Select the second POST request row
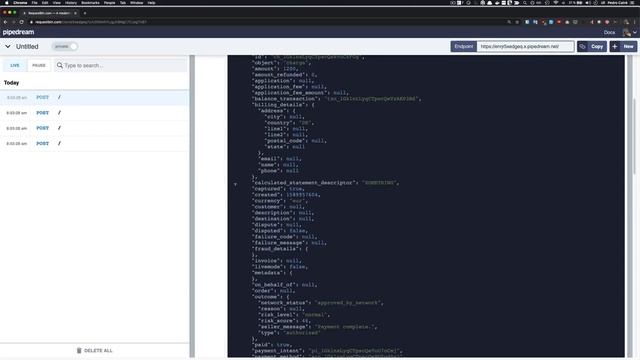Screen dimensions: 640x360 tap(94, 113)
